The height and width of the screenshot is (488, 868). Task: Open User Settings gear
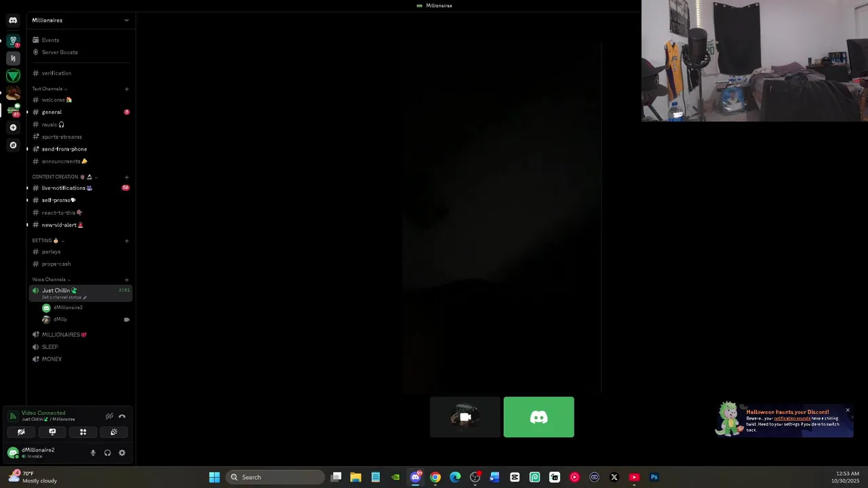pyautogui.click(x=122, y=453)
